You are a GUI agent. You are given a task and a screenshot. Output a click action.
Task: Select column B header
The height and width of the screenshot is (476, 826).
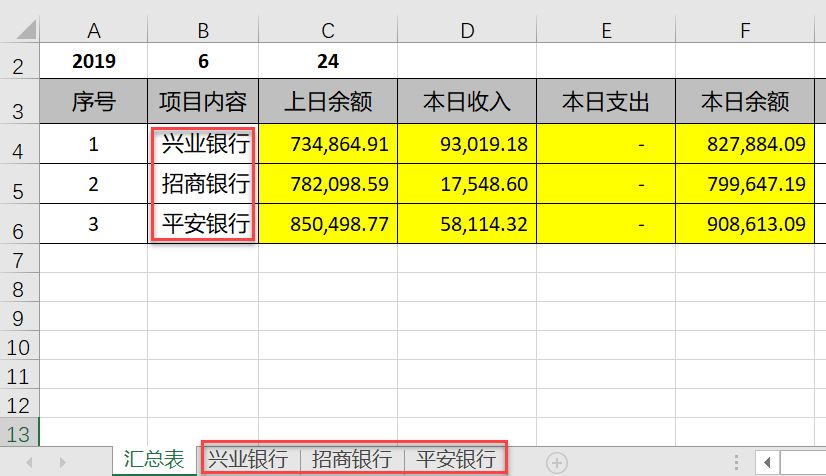[x=203, y=31]
